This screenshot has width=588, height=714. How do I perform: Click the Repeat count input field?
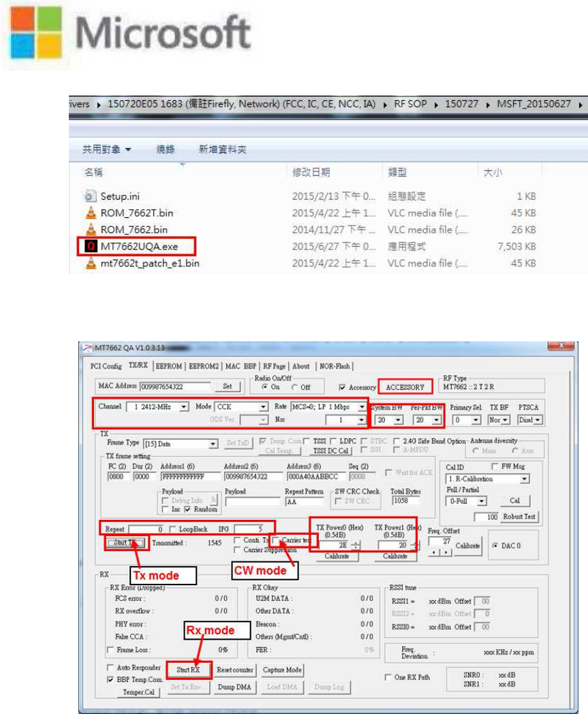[x=146, y=529]
